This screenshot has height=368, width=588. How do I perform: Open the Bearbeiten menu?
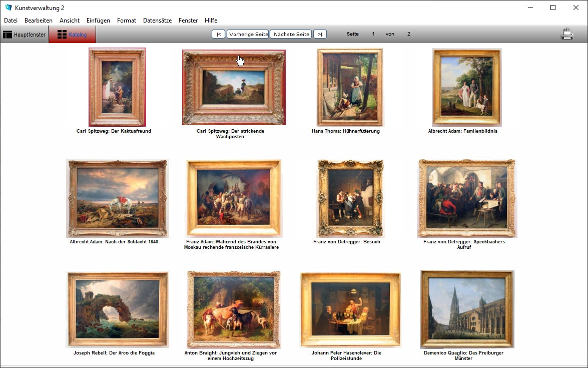click(x=39, y=21)
